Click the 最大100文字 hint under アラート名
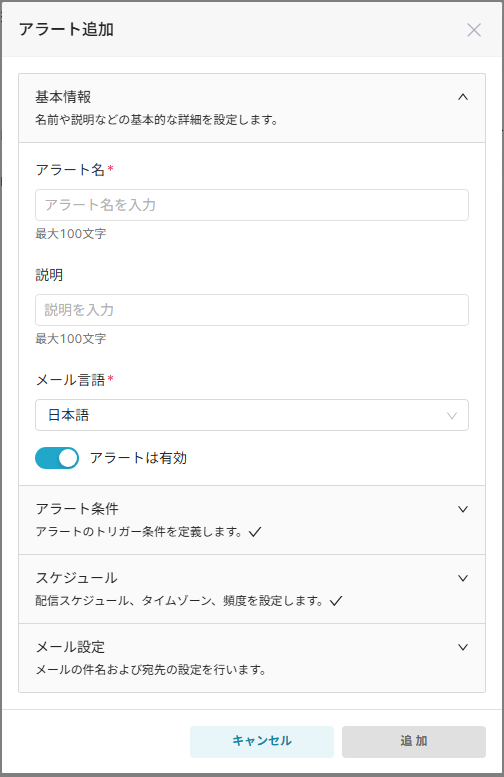 pos(71,234)
